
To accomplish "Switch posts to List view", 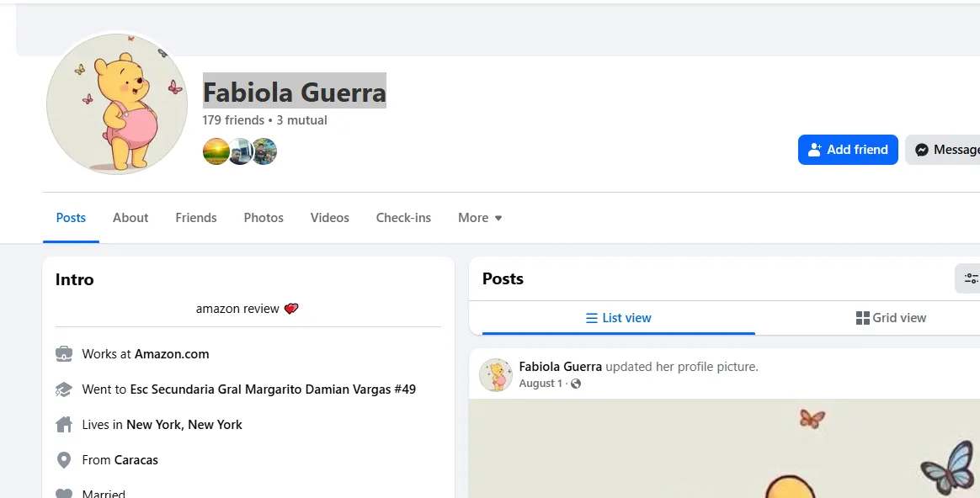I will [x=618, y=318].
